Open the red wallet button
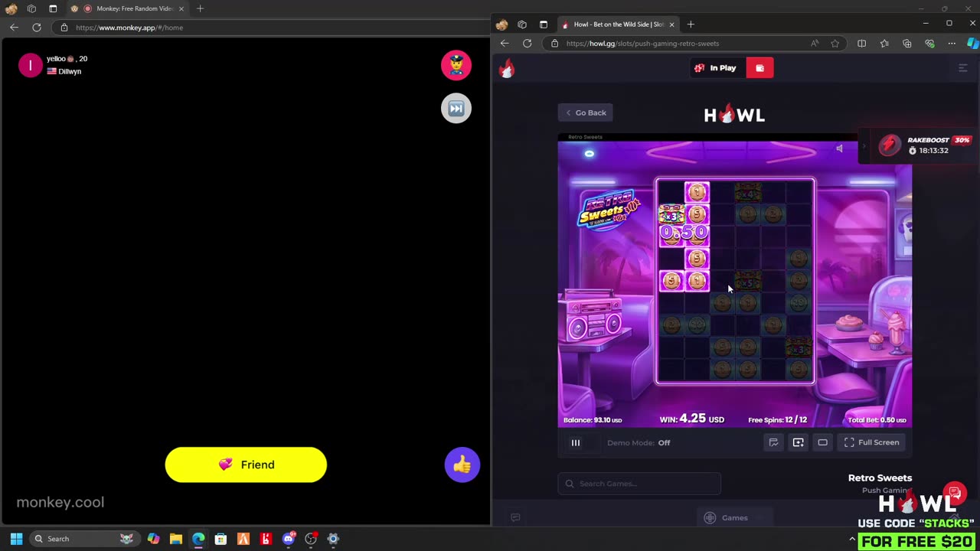 pos(759,68)
